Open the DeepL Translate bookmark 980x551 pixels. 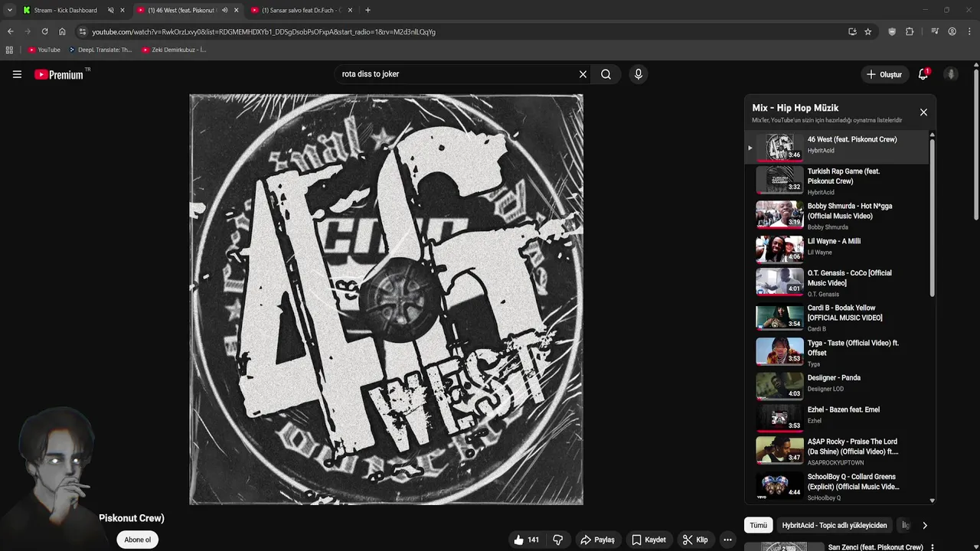(x=100, y=50)
